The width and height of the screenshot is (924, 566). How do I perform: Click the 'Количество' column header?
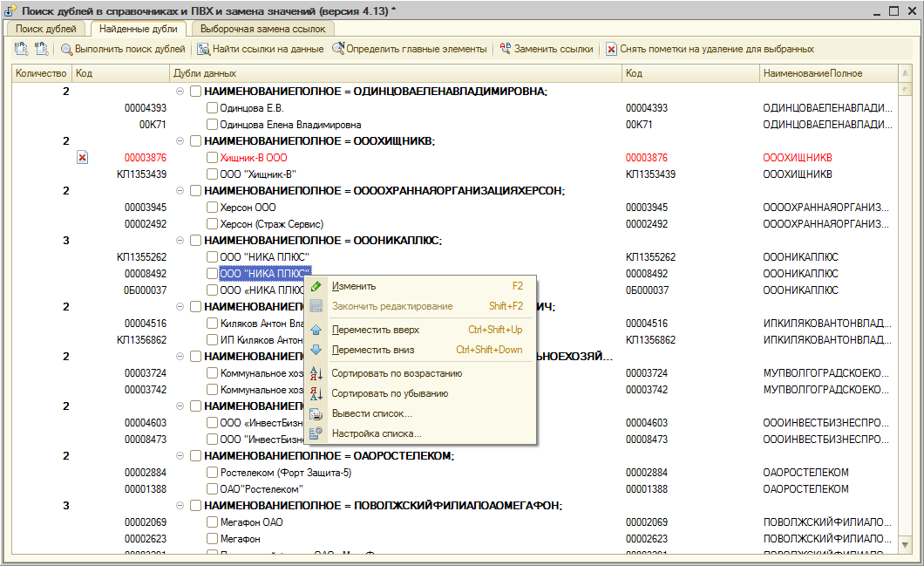click(41, 73)
